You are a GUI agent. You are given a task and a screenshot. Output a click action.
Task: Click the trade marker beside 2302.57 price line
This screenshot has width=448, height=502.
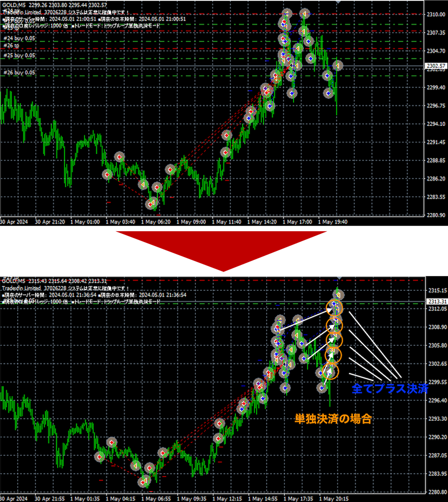[x=337, y=65]
